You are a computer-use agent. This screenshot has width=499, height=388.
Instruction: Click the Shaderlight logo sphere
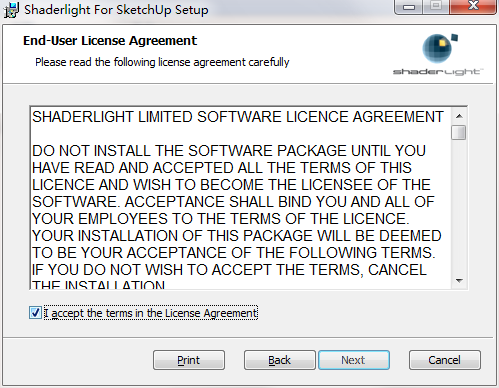coord(437,49)
